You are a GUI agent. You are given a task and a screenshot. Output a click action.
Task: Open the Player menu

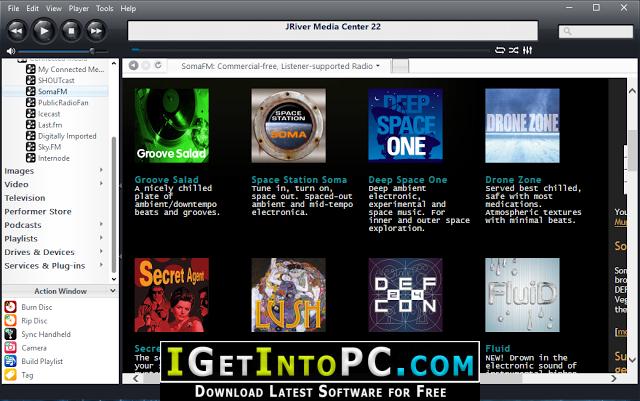pos(78,8)
